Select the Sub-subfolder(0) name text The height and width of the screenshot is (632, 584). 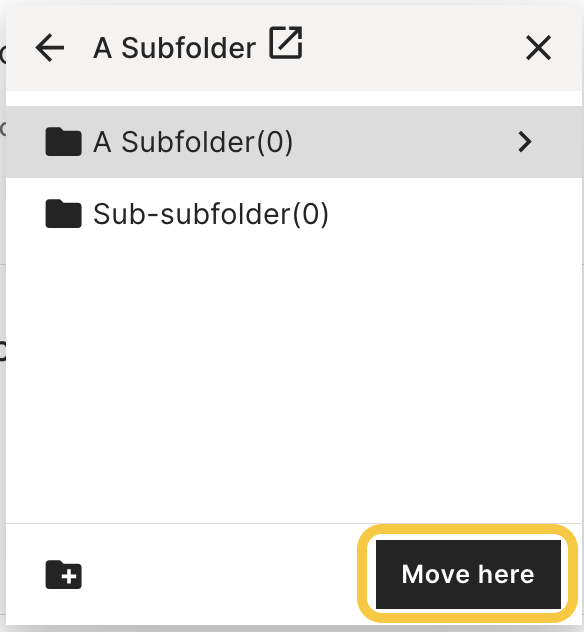pos(211,214)
